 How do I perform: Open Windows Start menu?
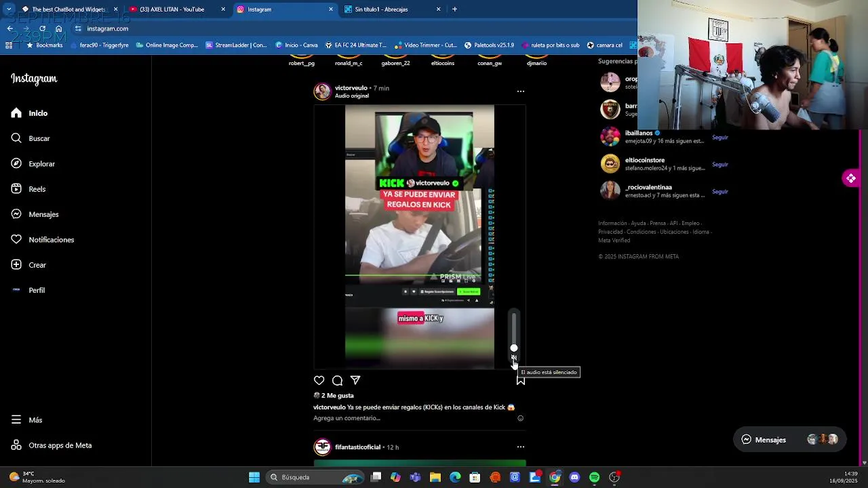[x=254, y=477]
